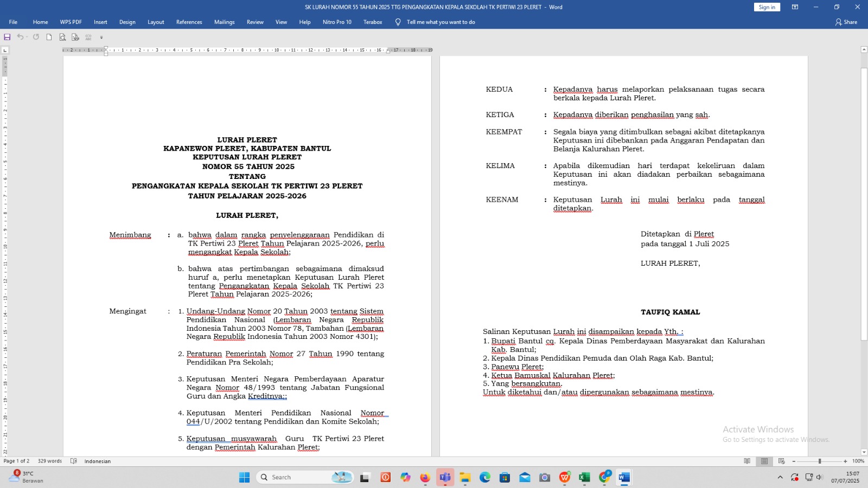Select the Mailings tab
Viewport: 868px width, 488px height.
[x=224, y=22]
